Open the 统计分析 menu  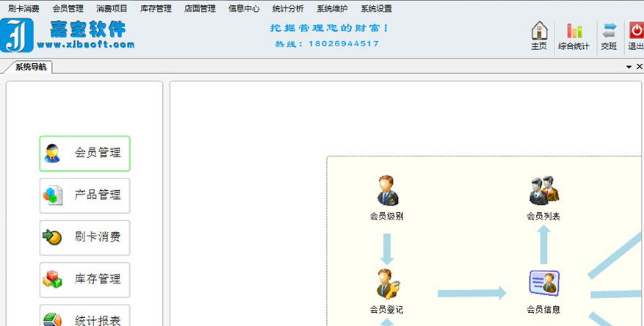tap(288, 8)
